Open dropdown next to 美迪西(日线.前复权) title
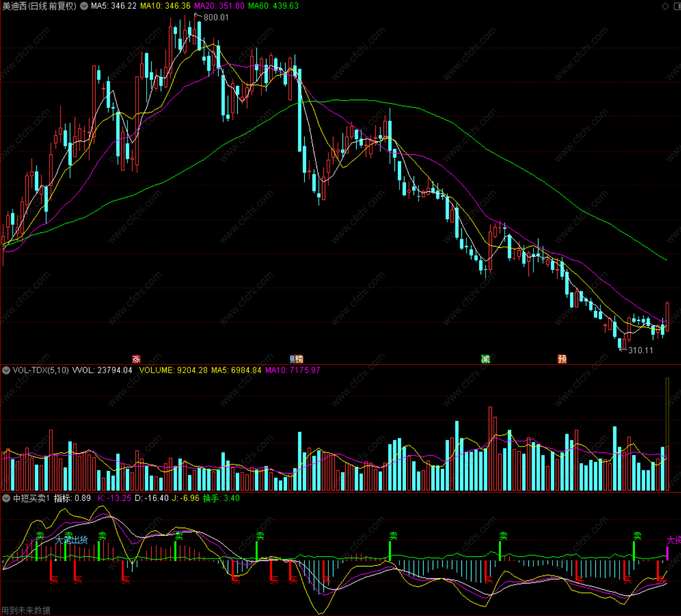This screenshot has width=681, height=616. [x=84, y=6]
